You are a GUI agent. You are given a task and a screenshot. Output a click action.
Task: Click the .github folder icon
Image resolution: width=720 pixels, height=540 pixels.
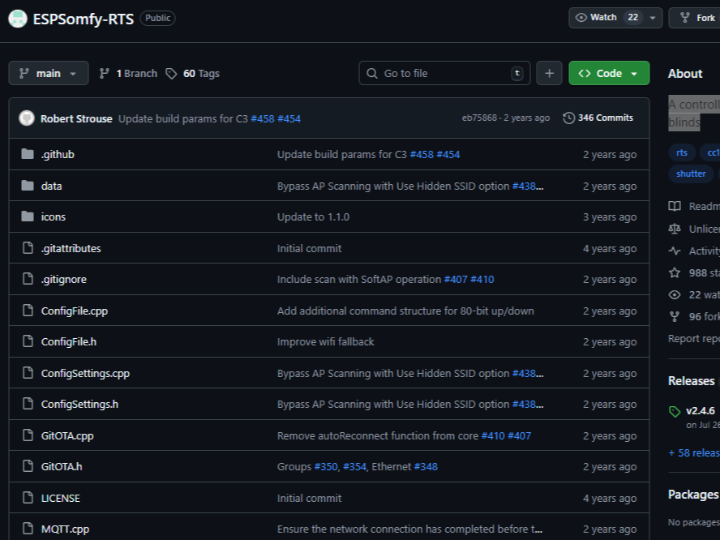27,155
